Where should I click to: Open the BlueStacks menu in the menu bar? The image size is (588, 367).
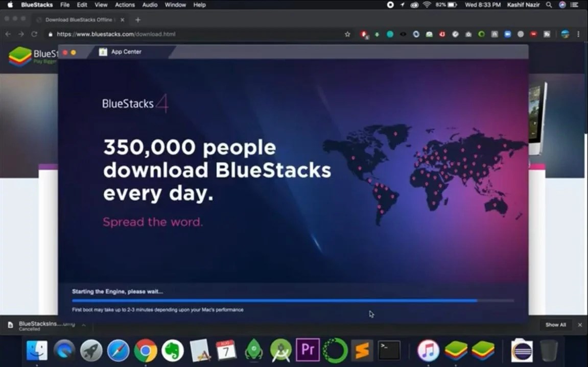click(x=37, y=5)
